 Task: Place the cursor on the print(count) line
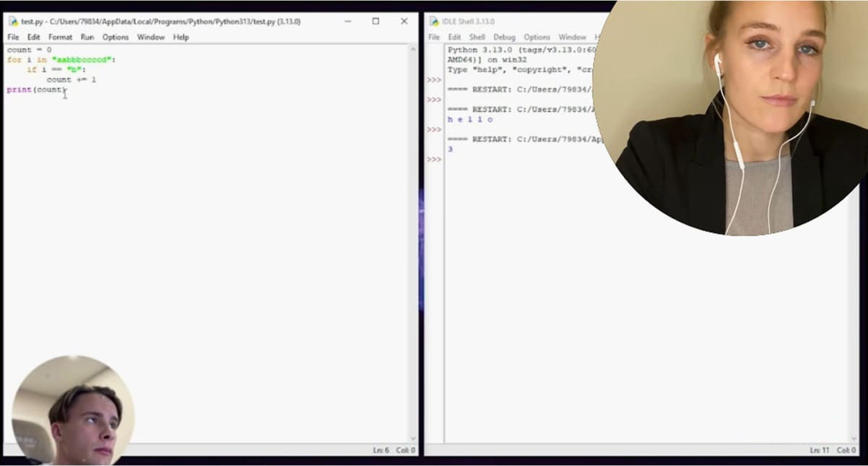click(36, 90)
